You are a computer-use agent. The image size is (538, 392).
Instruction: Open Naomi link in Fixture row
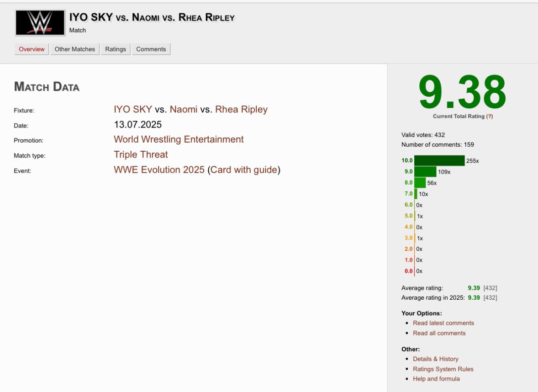pos(184,109)
